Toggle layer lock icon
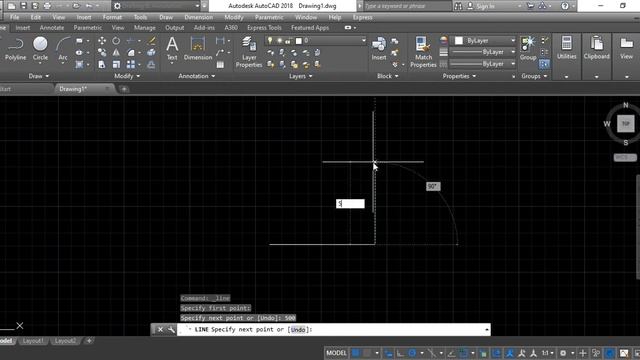Screen dimensions: 640x360 coord(289,40)
